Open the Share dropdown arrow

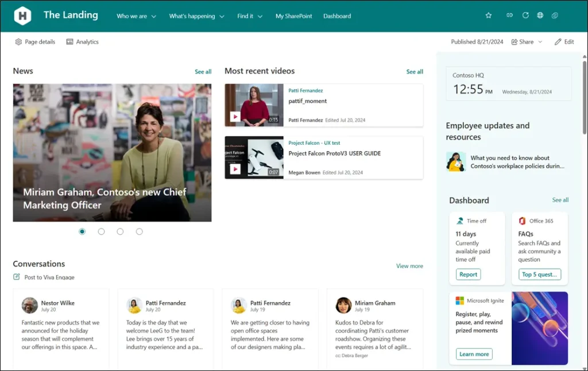coord(540,42)
